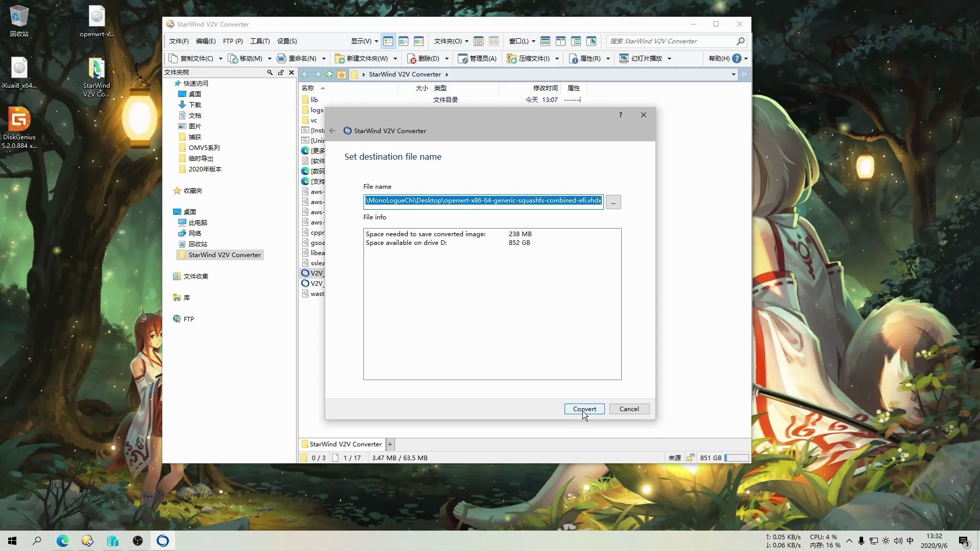The image size is (980, 551).
Task: Open DiskGenius desktop icon
Action: click(19, 128)
